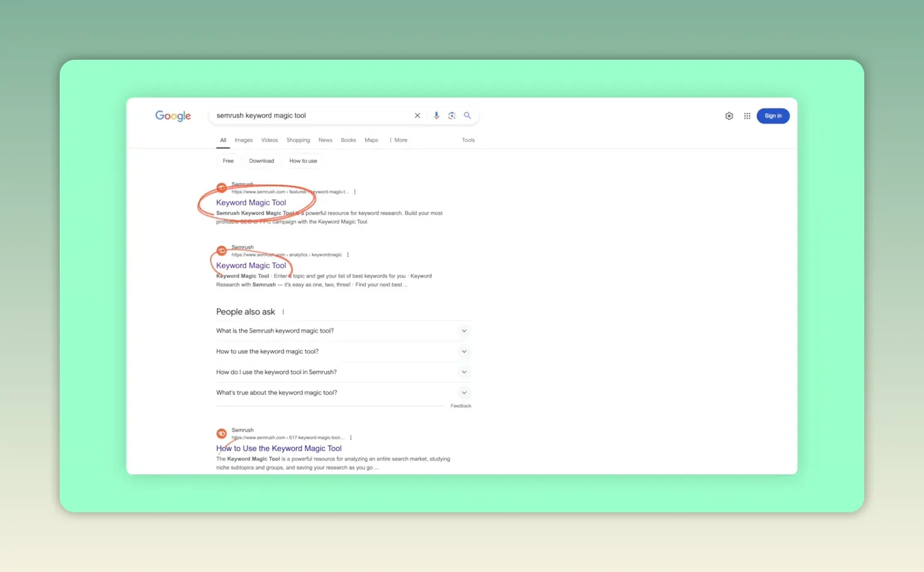Open the Google apps grid icon
The image size is (924, 572).
pos(747,116)
